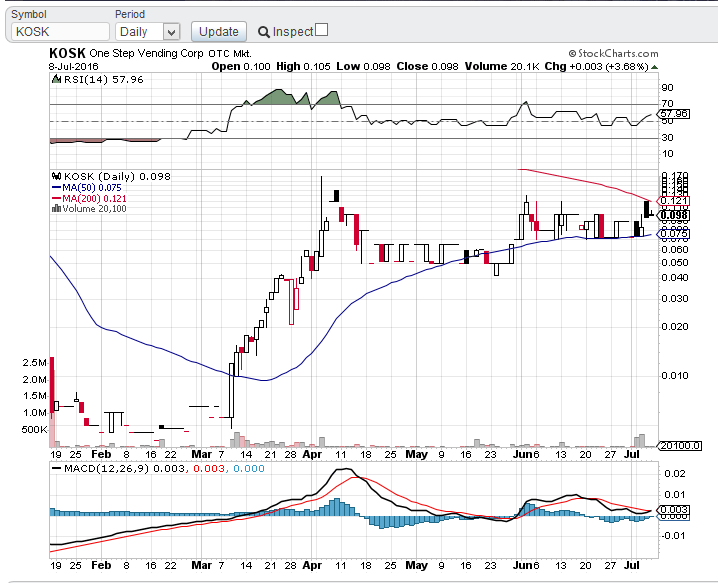Click the 'MACD(12,26,9)' legend text
This screenshot has height=583, width=718.
point(107,469)
